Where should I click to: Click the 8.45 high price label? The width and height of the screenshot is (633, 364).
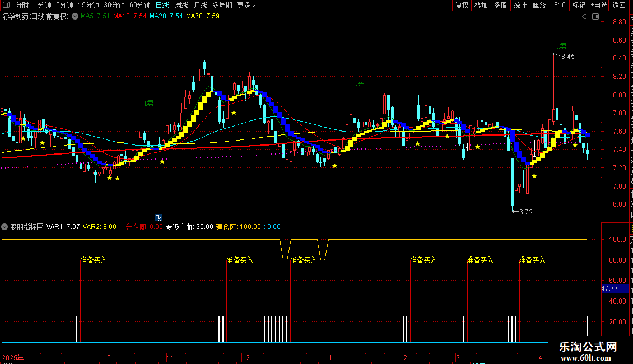[567, 57]
